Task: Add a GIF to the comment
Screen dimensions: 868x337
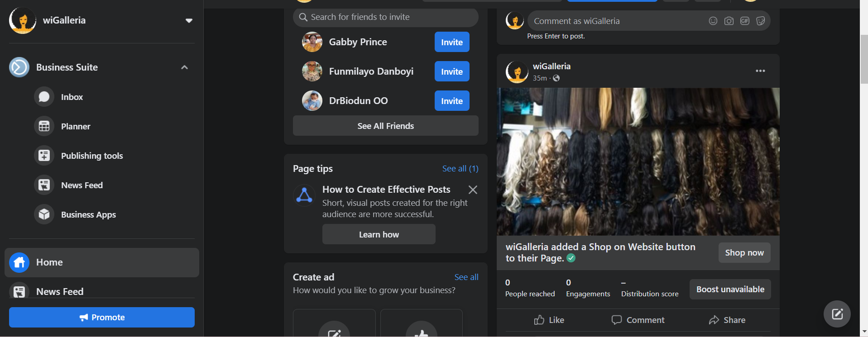Action: (x=745, y=21)
